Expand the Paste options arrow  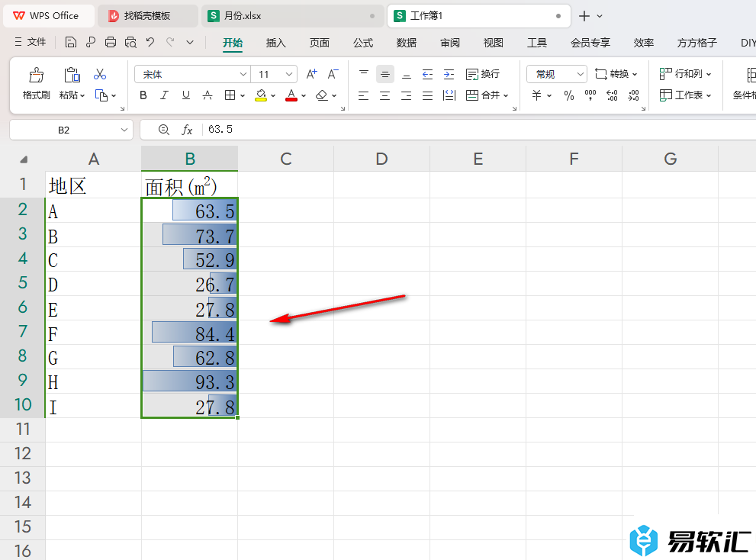click(x=82, y=95)
